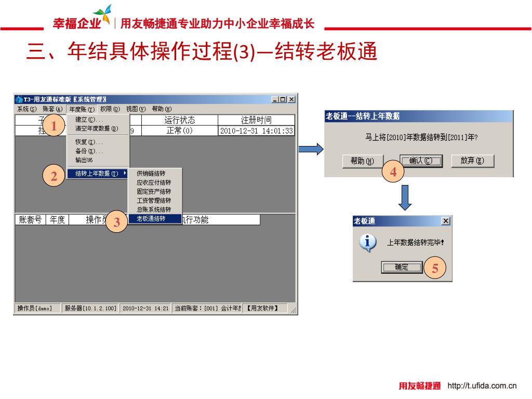532x399 pixels.
Task: Click 帮助(H) button in 结转上年数据 dialog
Action: tap(363, 161)
